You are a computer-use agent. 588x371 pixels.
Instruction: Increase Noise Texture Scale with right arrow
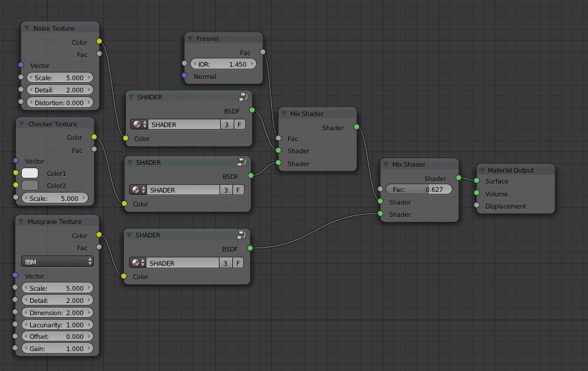coord(89,78)
